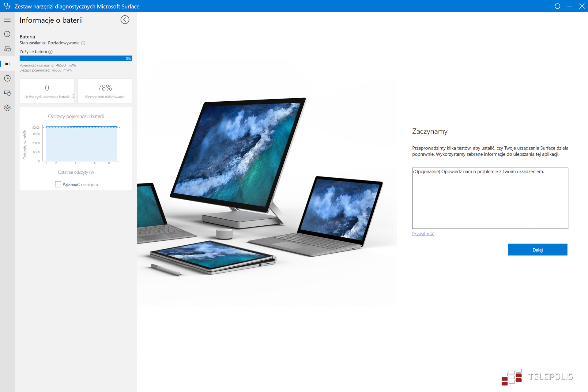Click info icon beside Zużycie baterii

pyautogui.click(x=50, y=51)
